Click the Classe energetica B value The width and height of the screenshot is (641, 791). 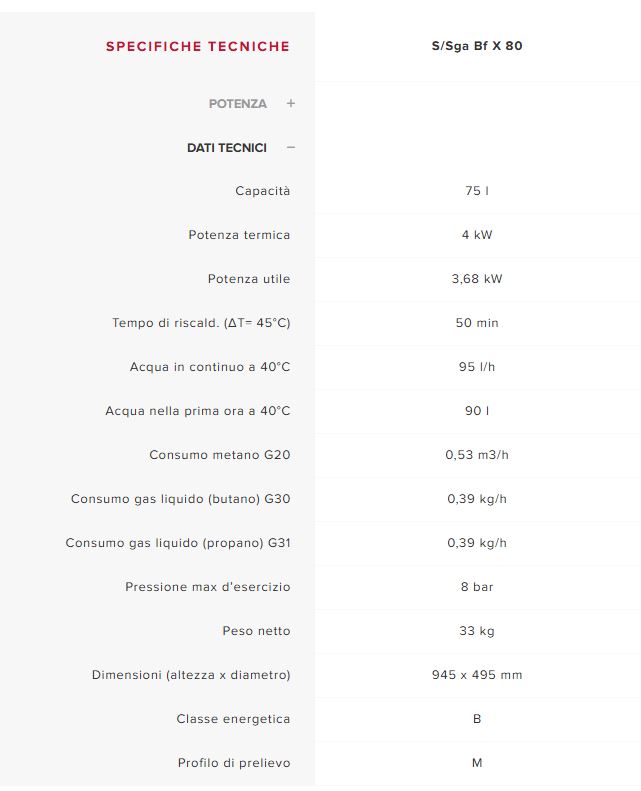[x=477, y=719]
